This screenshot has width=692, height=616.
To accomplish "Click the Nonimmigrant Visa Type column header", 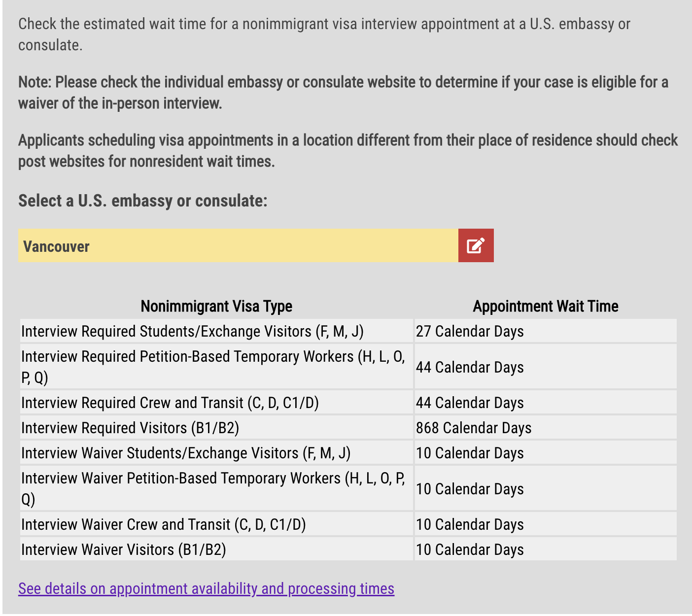I will pyautogui.click(x=216, y=306).
